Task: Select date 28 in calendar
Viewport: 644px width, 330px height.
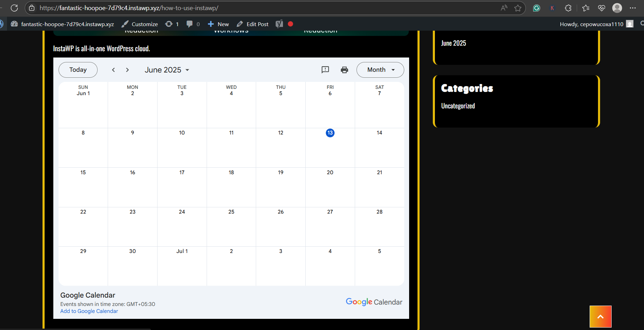Action: tap(379, 212)
